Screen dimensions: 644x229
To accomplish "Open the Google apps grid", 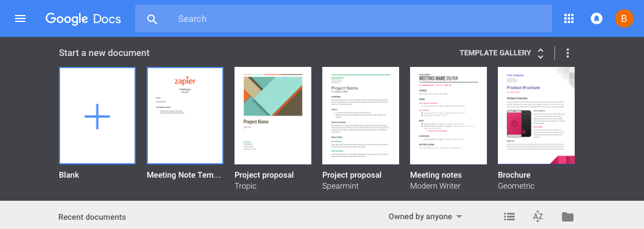I will coord(569,18).
